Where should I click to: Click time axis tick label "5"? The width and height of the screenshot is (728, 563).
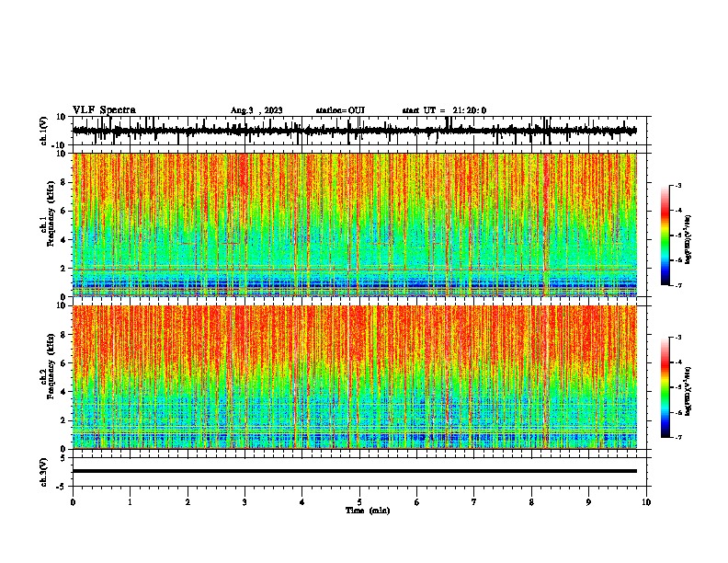point(359,502)
